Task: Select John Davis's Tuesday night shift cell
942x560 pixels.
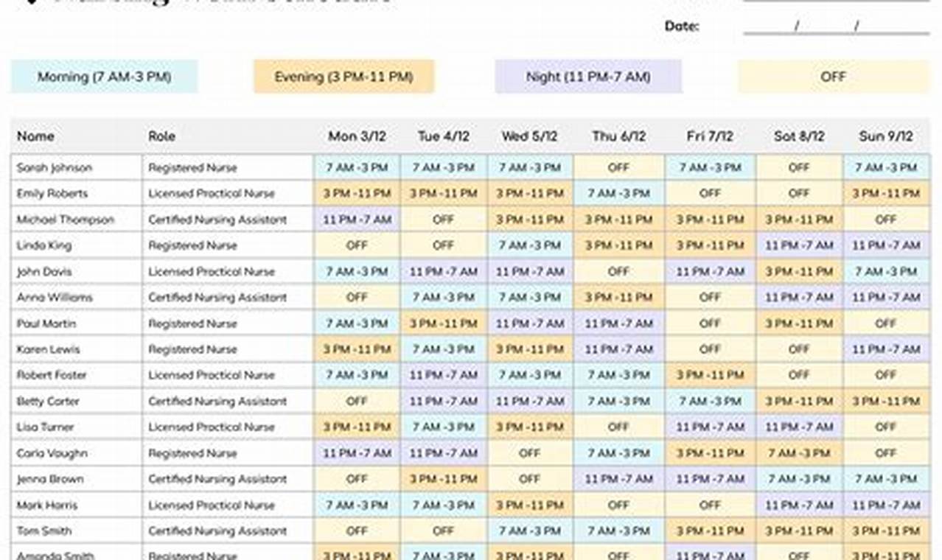Action: [x=444, y=271]
